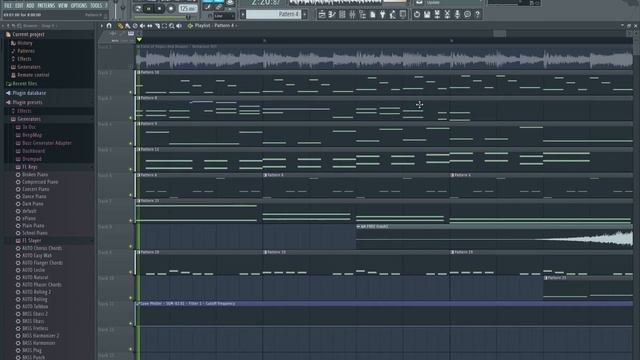Viewport: 640px width, 360px height.
Task: Click the undo history circular arrow icon
Action: click(x=417, y=15)
